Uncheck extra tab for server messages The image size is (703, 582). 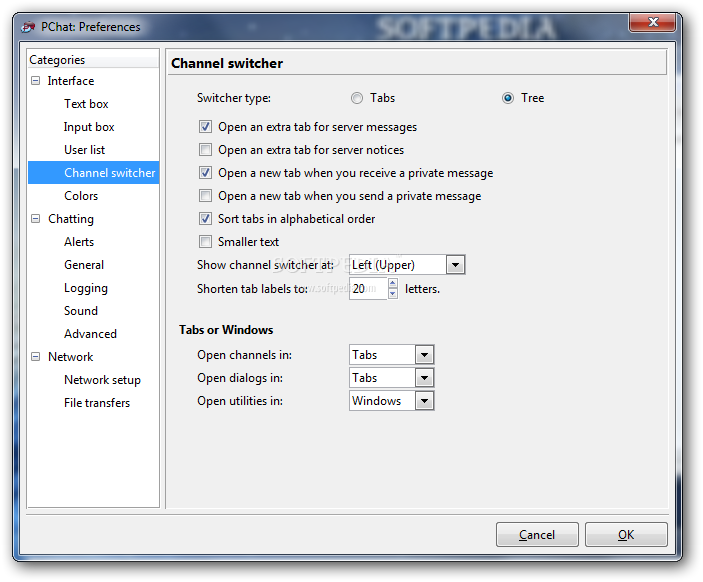[205, 127]
